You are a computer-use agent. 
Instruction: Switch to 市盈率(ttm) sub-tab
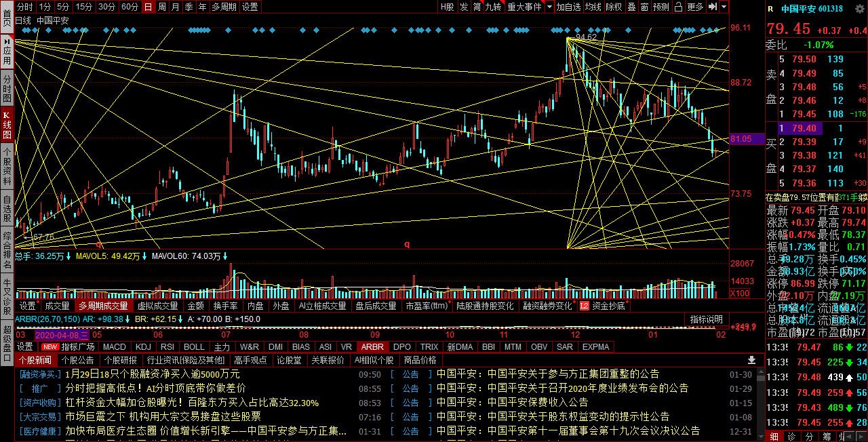[x=427, y=306]
